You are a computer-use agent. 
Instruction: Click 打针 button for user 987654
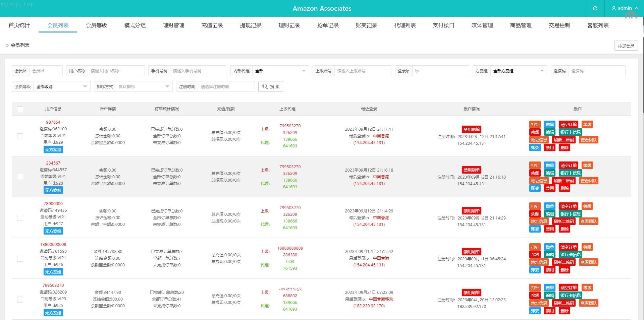535,125
